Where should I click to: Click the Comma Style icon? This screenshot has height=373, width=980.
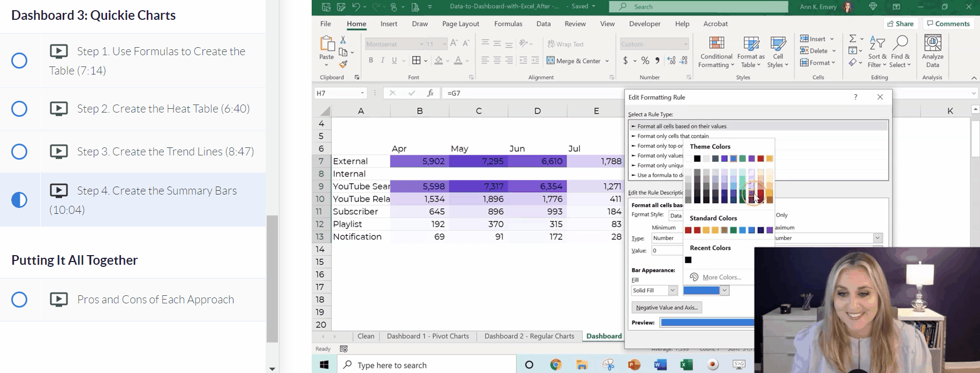658,61
